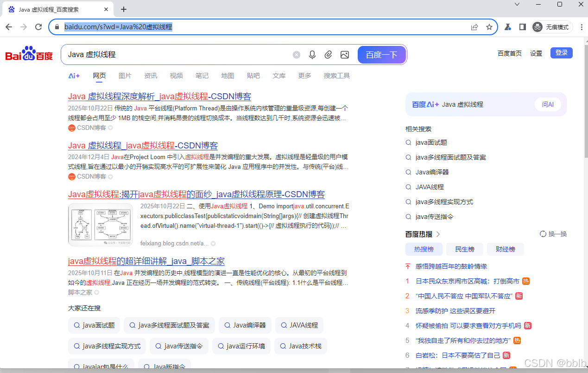The image size is (588, 373).
Task: Open the 搜索工具 options
Action: (337, 75)
